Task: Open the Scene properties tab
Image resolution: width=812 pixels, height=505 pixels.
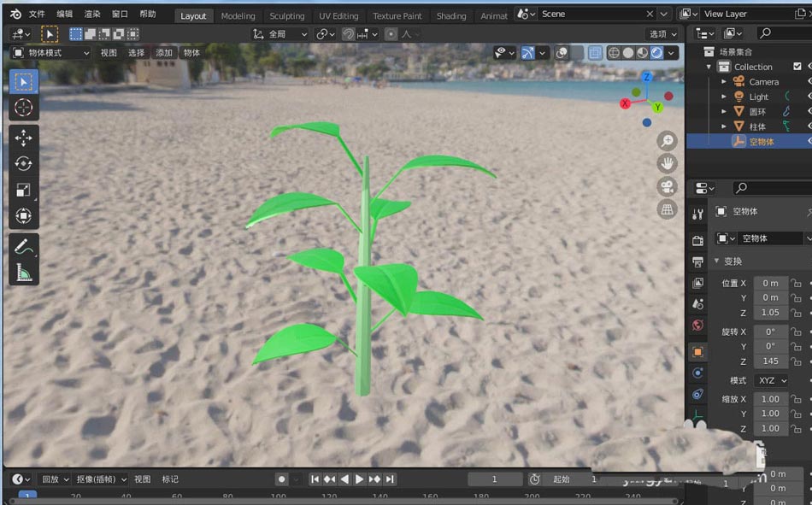Action: tap(697, 304)
